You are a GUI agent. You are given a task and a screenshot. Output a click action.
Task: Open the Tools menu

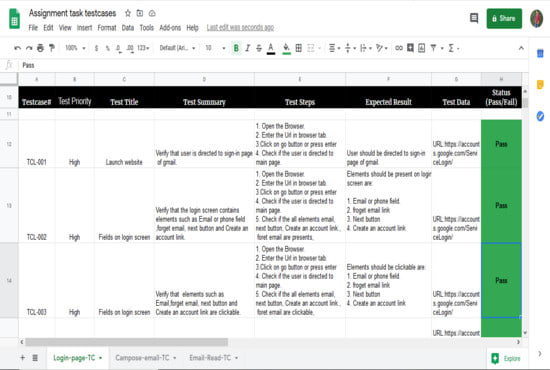[x=147, y=28]
